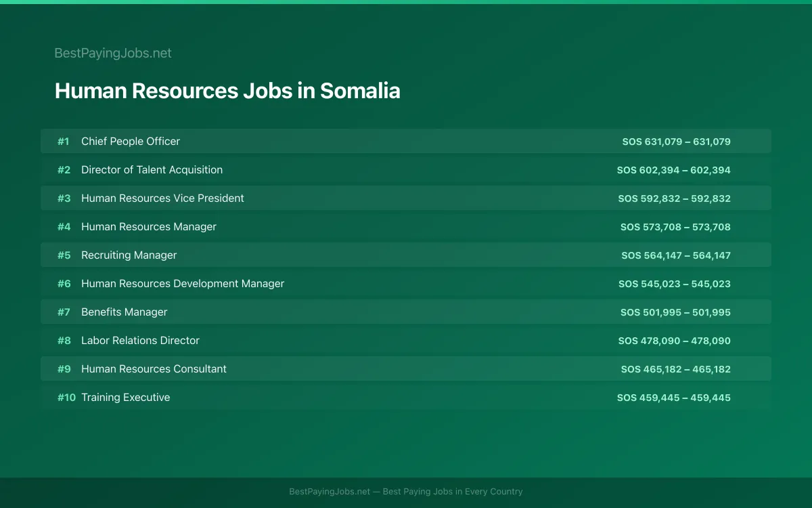Select salary SOS 465,182 – 465,182
This screenshot has width=812, height=508.
click(676, 369)
